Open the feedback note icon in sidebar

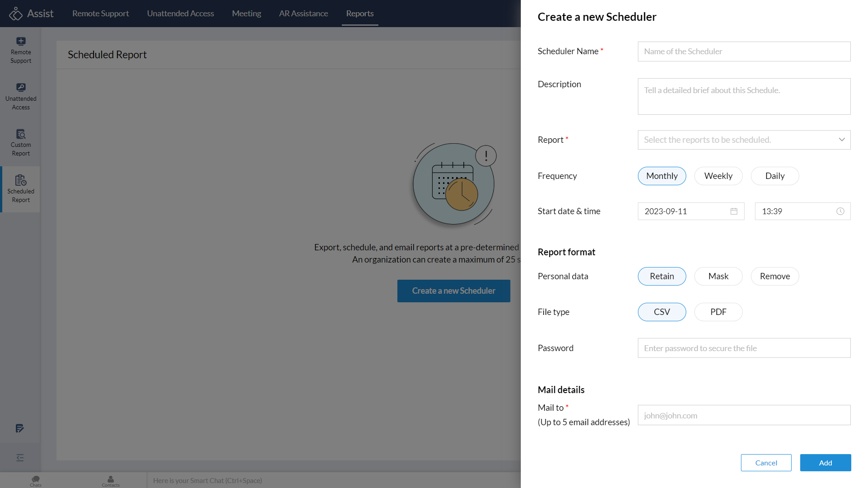click(x=20, y=428)
